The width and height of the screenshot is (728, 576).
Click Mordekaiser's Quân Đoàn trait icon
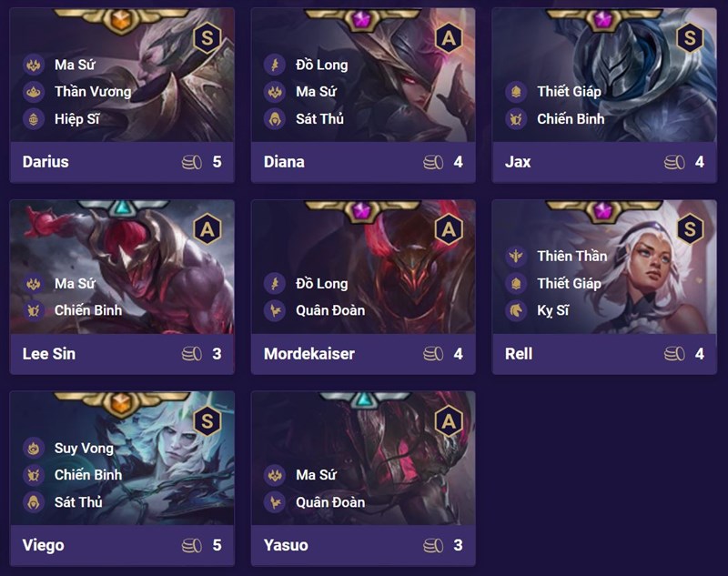[x=275, y=311]
